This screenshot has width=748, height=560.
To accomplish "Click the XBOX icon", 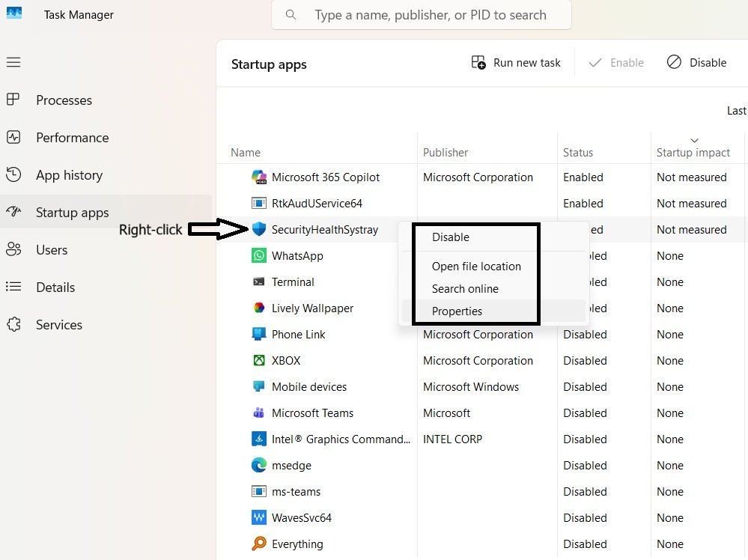I will [x=259, y=360].
